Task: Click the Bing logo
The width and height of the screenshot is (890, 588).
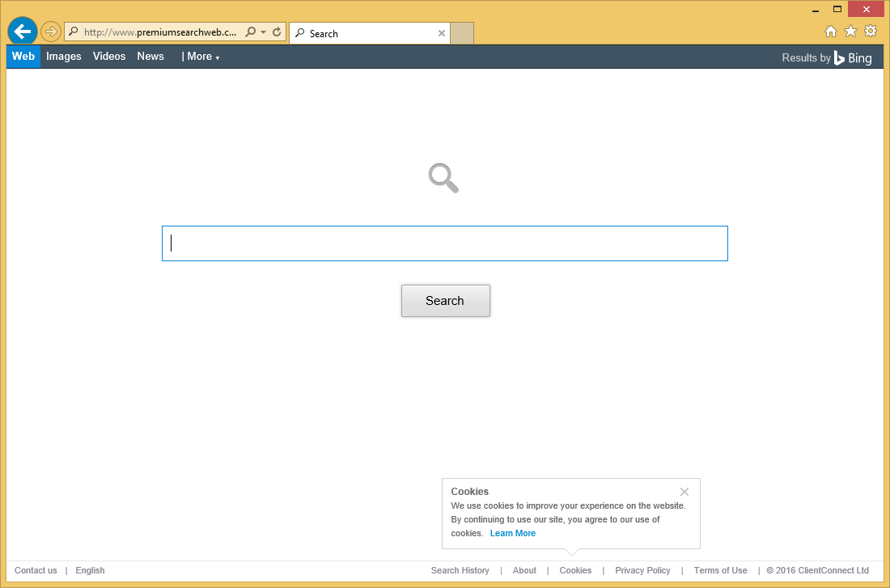Action: [853, 57]
